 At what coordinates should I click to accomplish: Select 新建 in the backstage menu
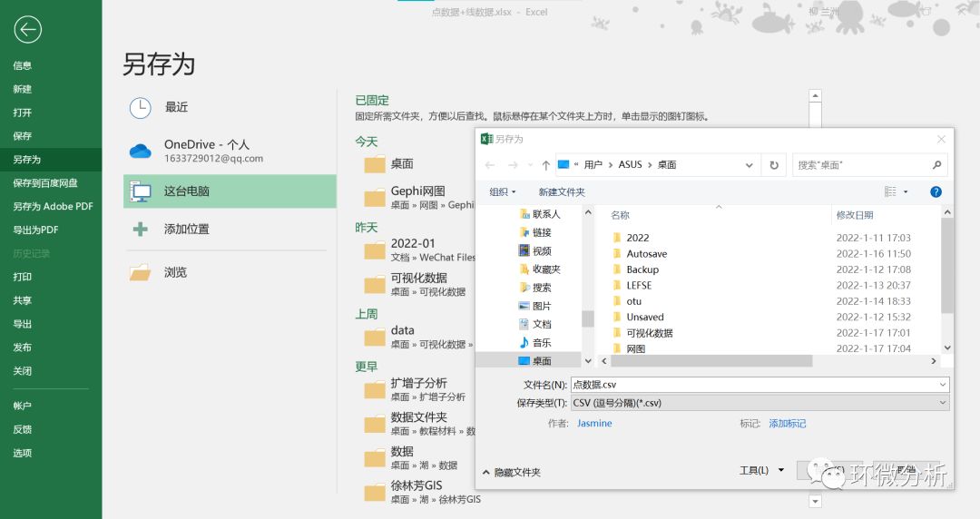[x=23, y=89]
